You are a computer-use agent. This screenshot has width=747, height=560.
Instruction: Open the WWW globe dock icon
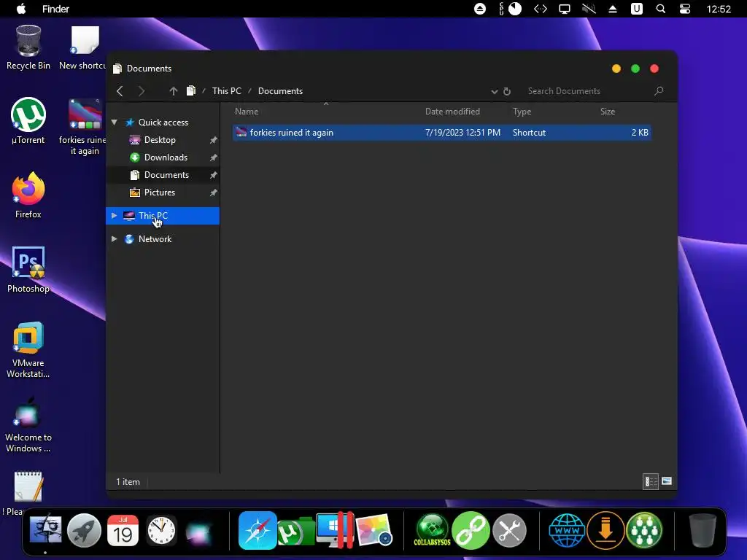pyautogui.click(x=567, y=530)
